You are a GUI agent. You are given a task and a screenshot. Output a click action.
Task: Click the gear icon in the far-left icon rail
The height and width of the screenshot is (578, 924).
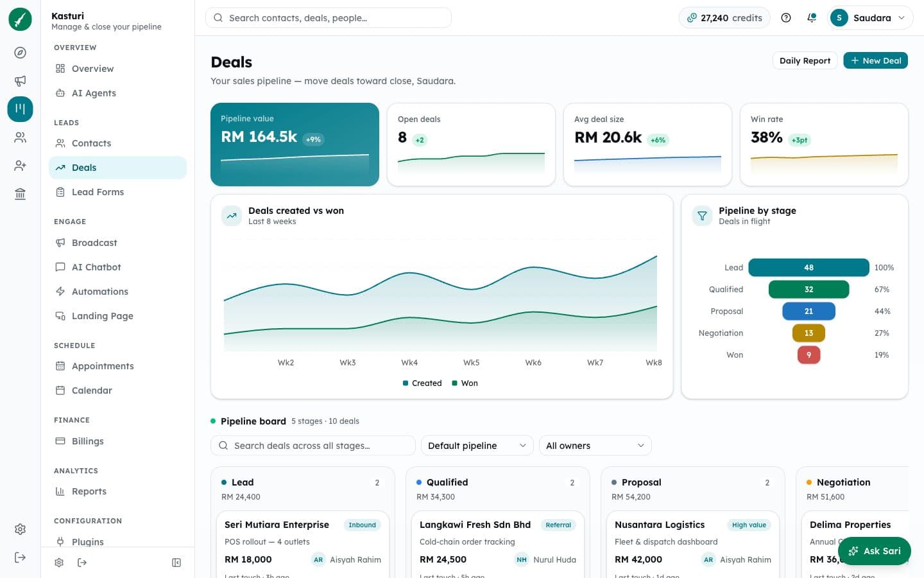coord(20,529)
